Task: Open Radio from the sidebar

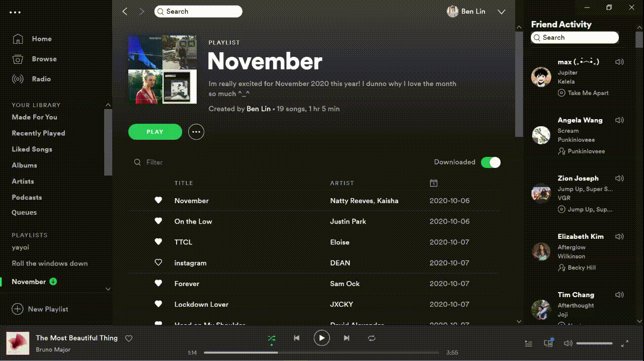Action: (41, 79)
